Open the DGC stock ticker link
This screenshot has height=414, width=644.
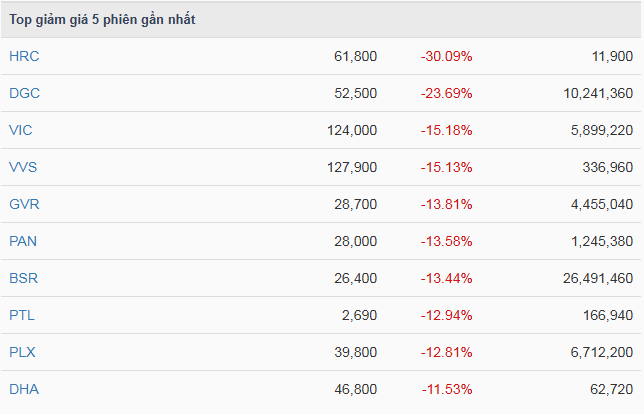[x=24, y=93]
